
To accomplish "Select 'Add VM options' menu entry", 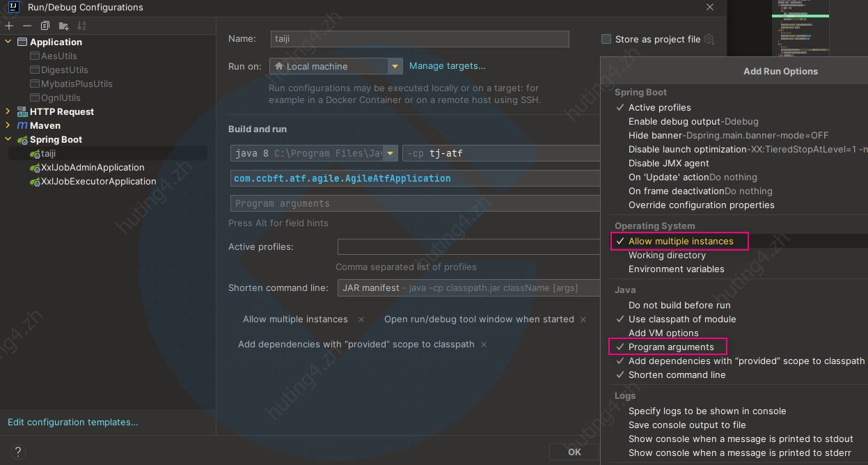I will point(663,333).
